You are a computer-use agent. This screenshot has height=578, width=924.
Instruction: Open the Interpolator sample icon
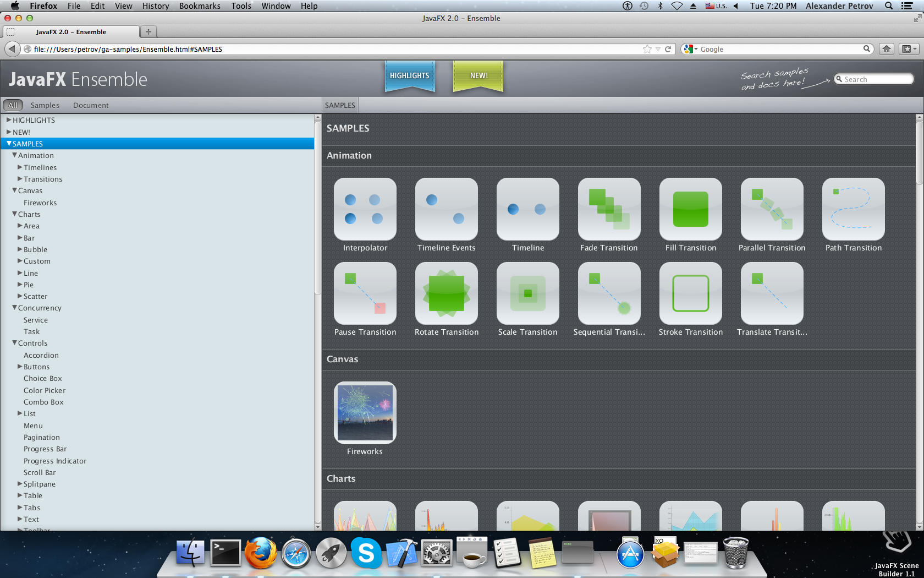[x=365, y=209]
